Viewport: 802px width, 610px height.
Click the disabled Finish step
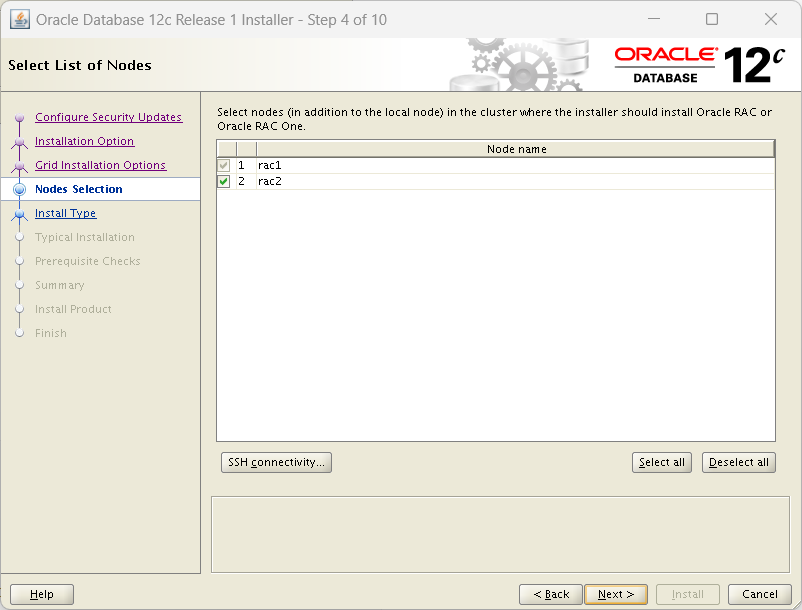(x=51, y=333)
